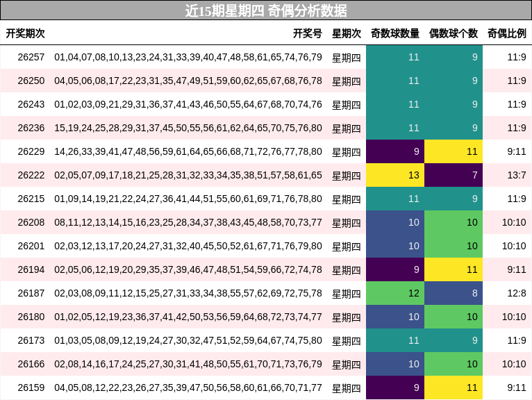Select the 奇偶比例 column header

click(507, 33)
